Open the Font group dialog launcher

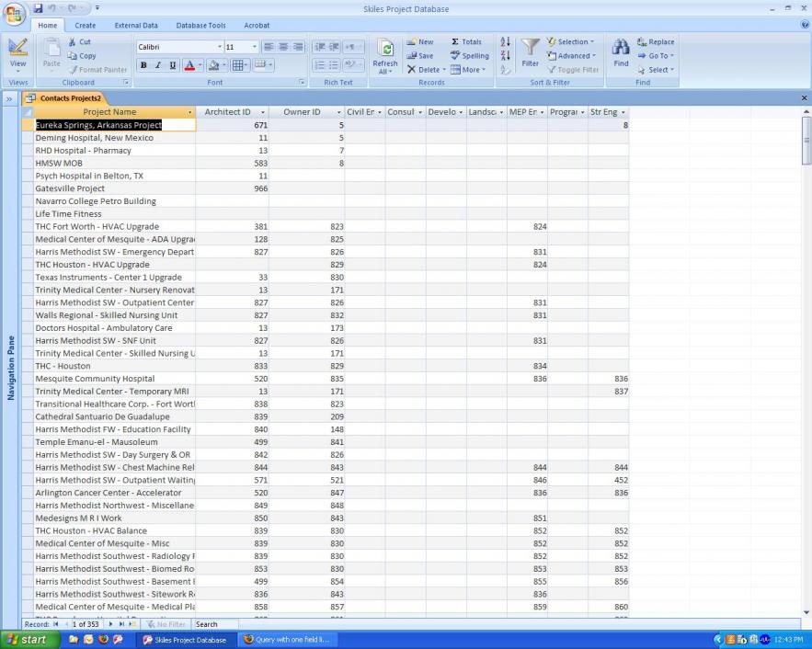point(302,83)
